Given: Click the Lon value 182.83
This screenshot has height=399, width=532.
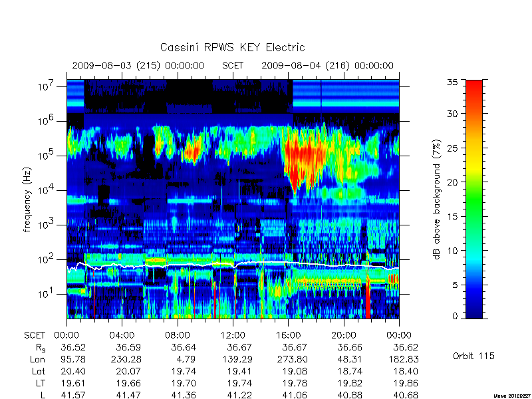Looking at the screenshot, I should 404,359.
